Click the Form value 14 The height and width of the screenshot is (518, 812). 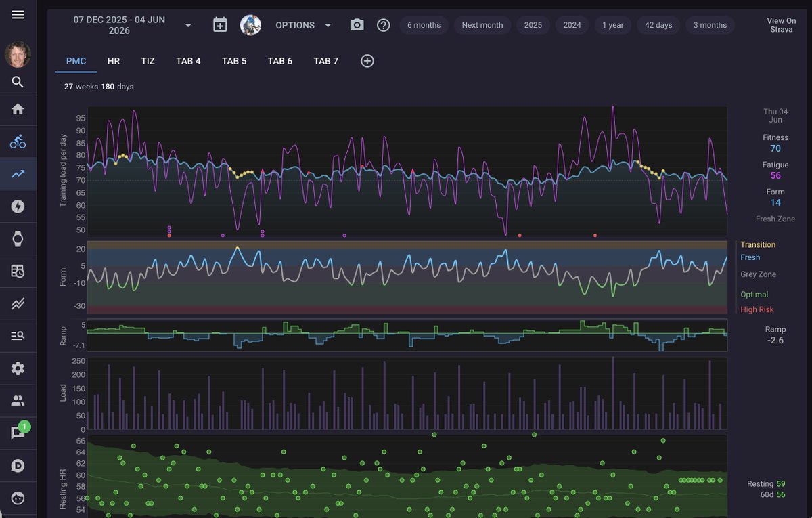tap(775, 202)
